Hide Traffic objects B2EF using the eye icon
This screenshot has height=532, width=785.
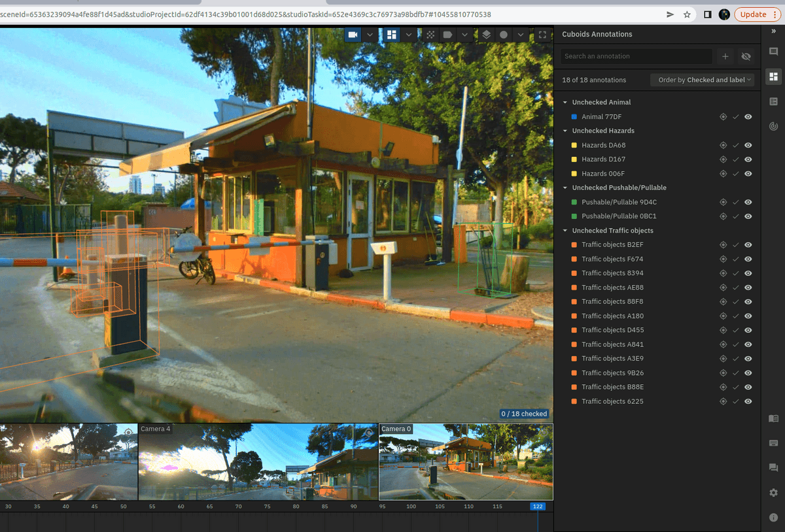coord(748,245)
